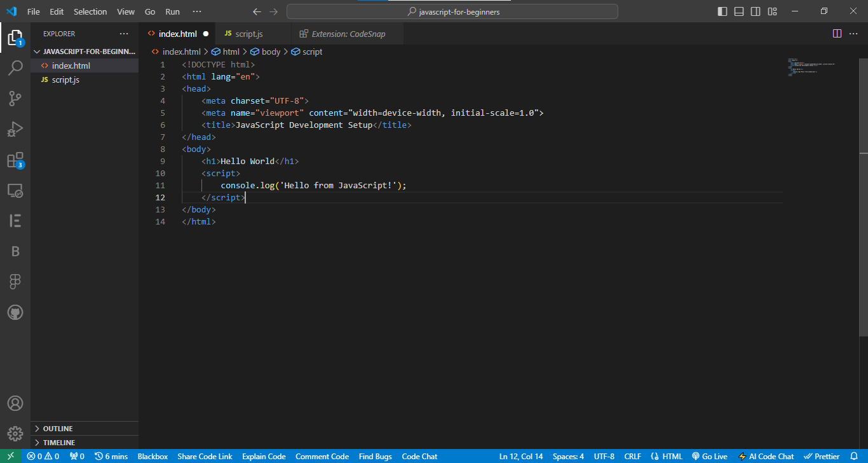Open remote window green status bar button

pyautogui.click(x=11, y=456)
